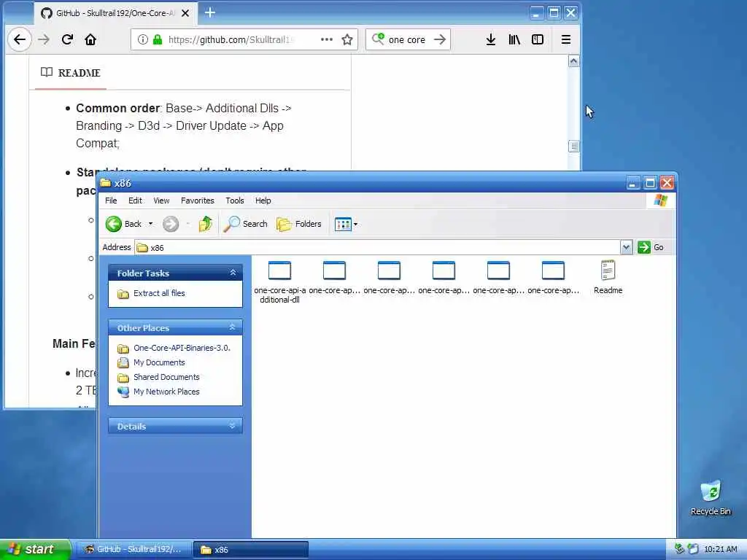Viewport: 747px width, 560px height.
Task: Click the README heading in GitHub page
Action: [x=79, y=73]
